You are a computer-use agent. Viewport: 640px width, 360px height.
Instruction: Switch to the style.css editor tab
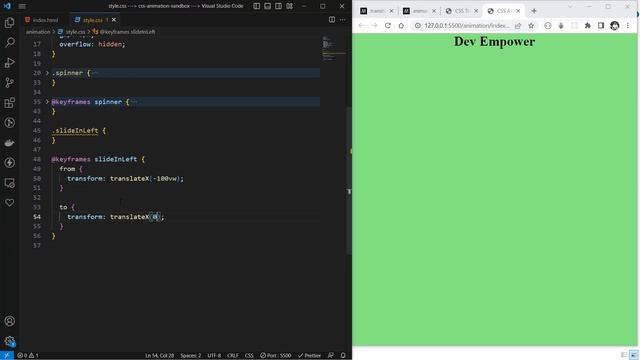pyautogui.click(x=92, y=20)
